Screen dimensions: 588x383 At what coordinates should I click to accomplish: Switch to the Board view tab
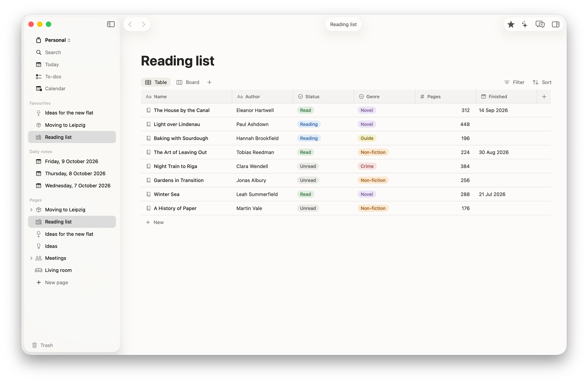coord(188,82)
